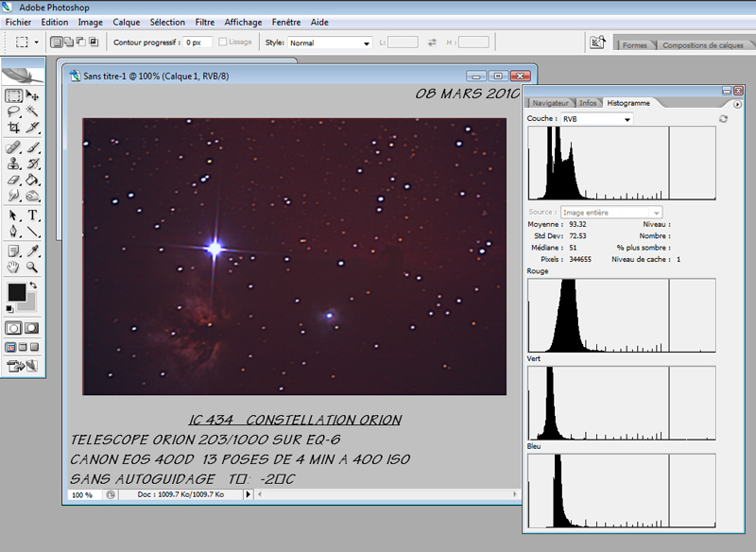This screenshot has height=552, width=756.
Task: Switch to the Navigateur tab
Action: tap(550, 102)
